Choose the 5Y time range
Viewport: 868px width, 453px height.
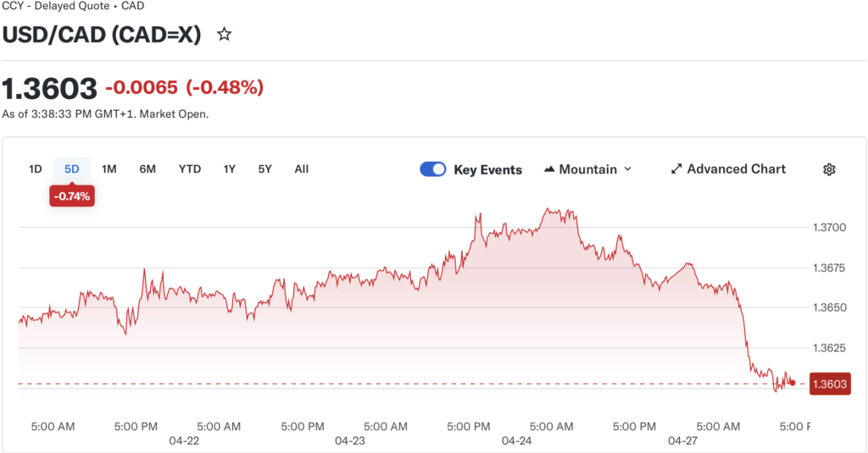click(265, 168)
